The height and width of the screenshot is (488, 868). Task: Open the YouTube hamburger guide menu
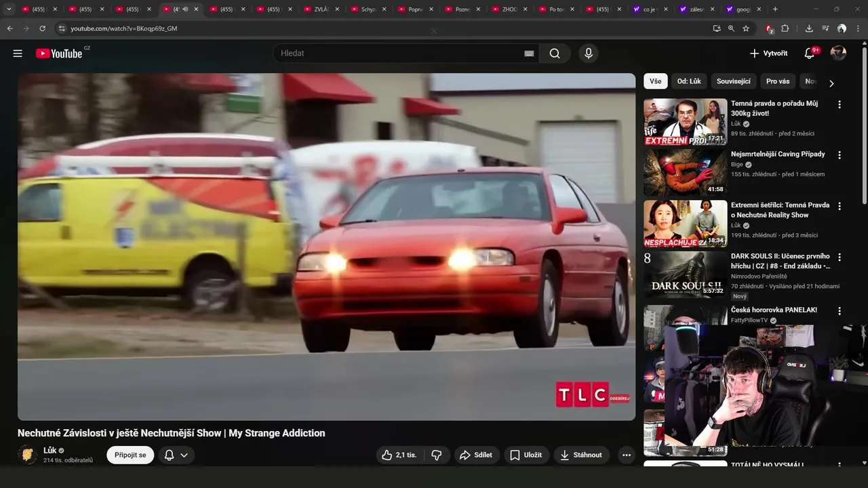click(18, 54)
